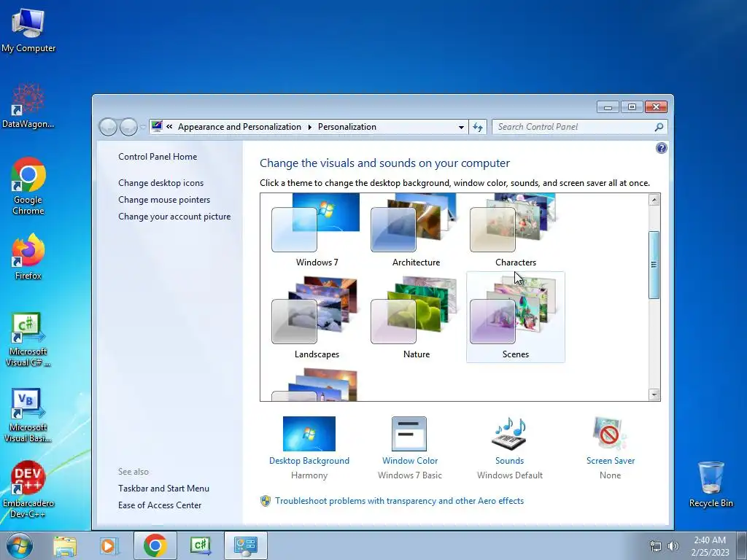Click the Screen Saver icon
This screenshot has width=747, height=560.
[x=610, y=434]
